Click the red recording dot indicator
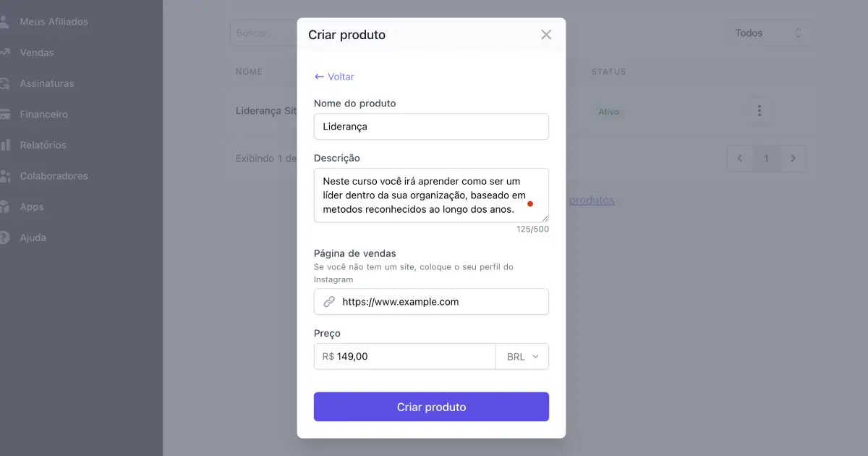Viewport: 868px width, 456px height. 530,205
